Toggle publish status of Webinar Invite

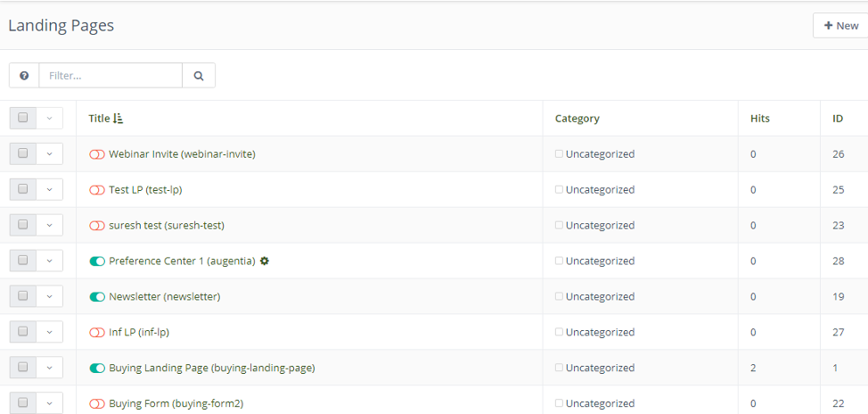coord(97,154)
